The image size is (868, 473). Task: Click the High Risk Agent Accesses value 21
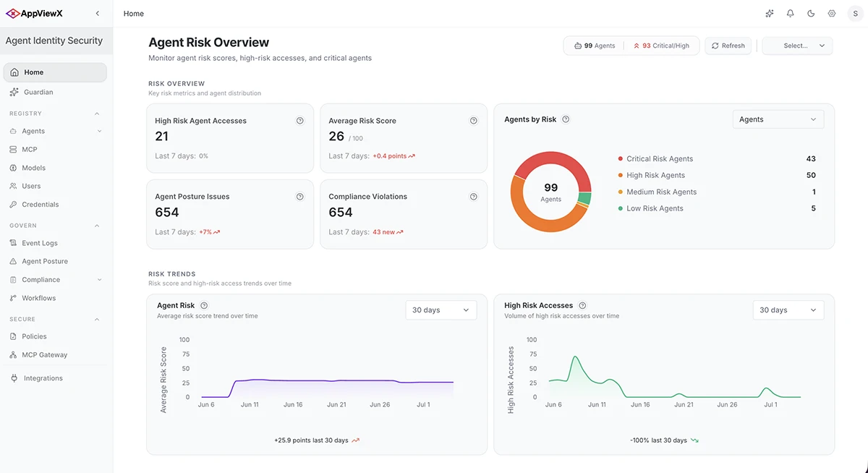pyautogui.click(x=162, y=137)
